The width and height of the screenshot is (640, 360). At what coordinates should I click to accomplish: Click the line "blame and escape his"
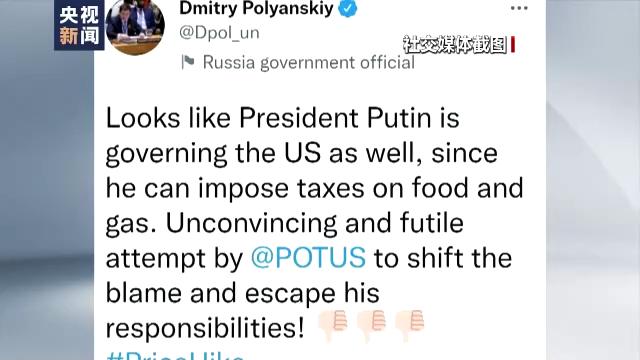pos(242,293)
